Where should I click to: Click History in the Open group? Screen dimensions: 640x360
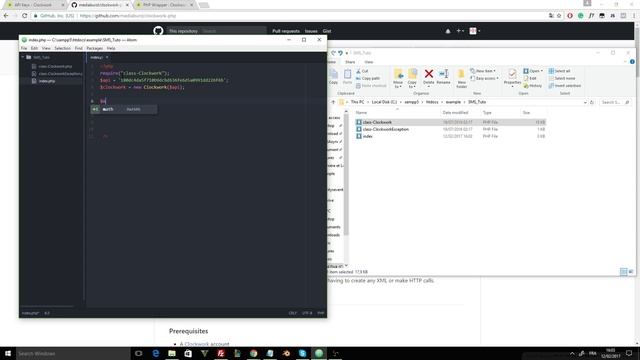[x=533, y=86]
